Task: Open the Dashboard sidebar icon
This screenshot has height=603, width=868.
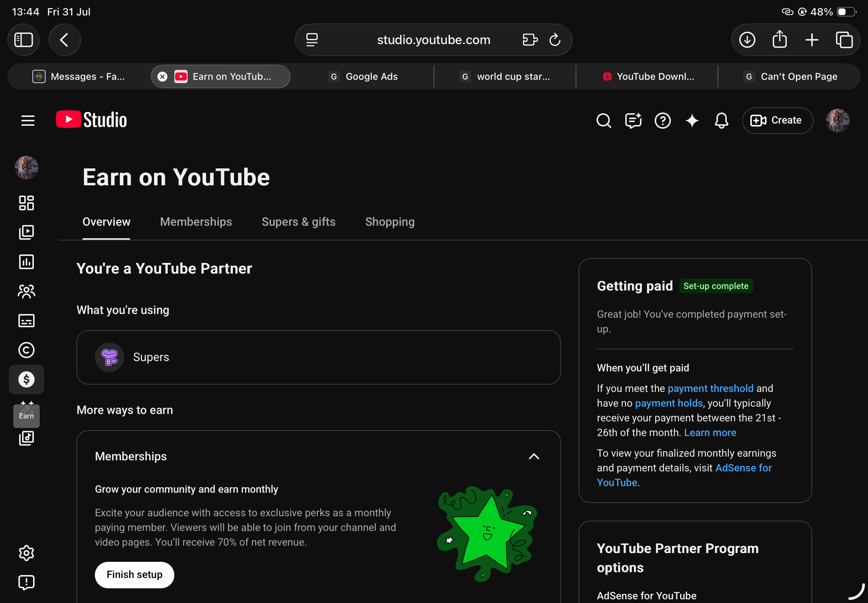Action: (26, 203)
